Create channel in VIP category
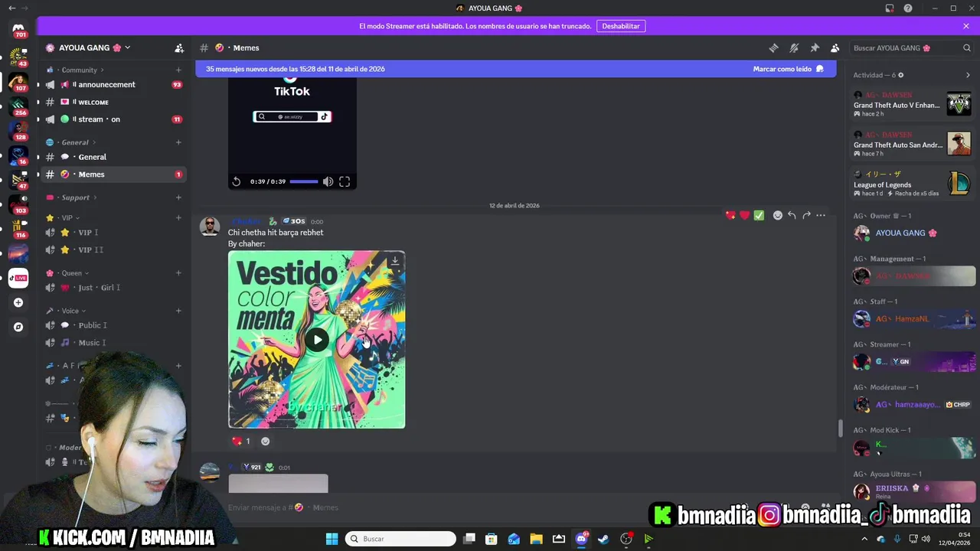 click(x=178, y=218)
